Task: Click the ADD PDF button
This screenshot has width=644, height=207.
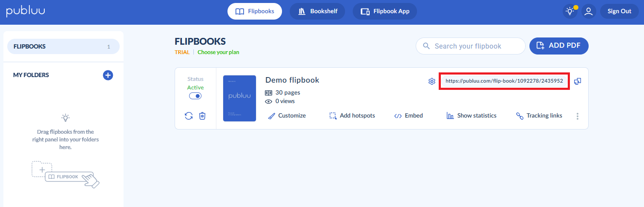Action: point(559,46)
